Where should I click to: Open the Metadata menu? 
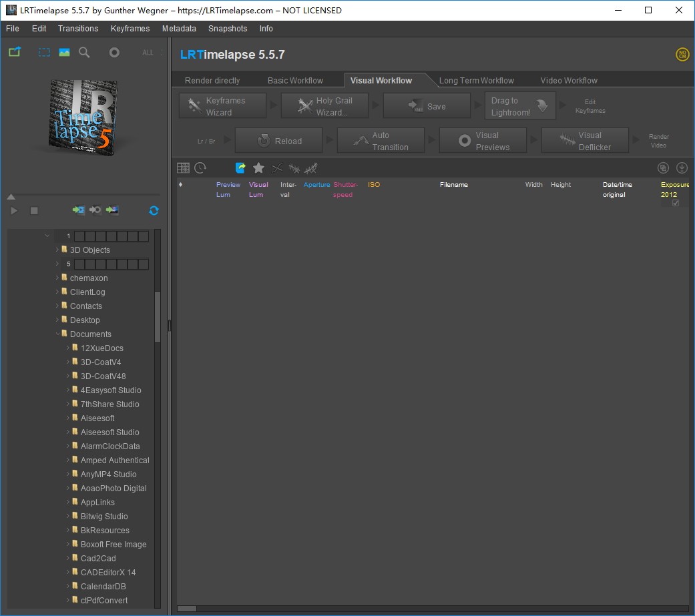coord(179,28)
